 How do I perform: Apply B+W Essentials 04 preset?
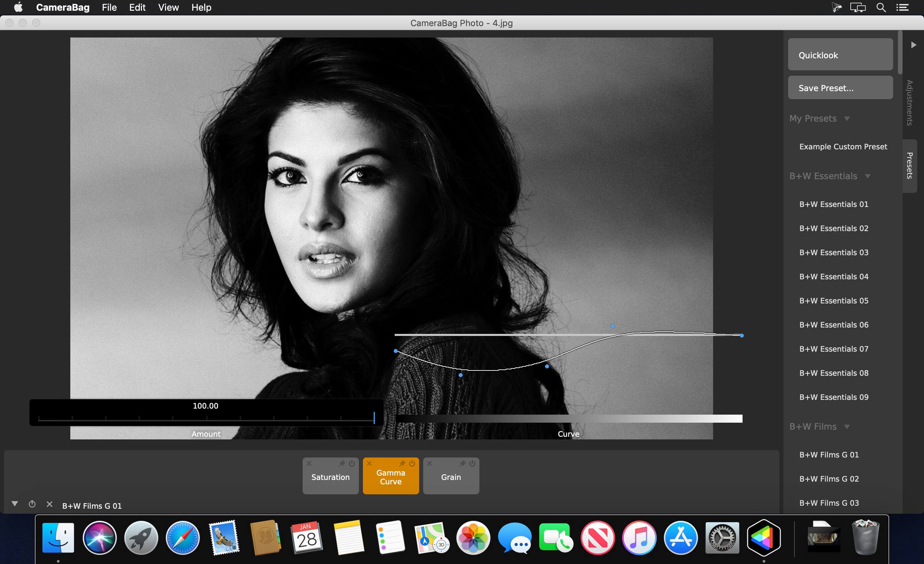point(834,277)
